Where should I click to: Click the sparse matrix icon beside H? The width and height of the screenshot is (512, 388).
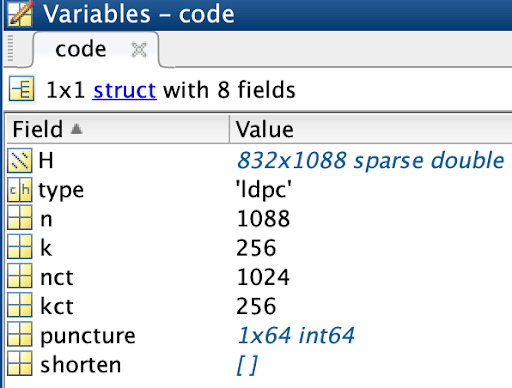pos(20,160)
